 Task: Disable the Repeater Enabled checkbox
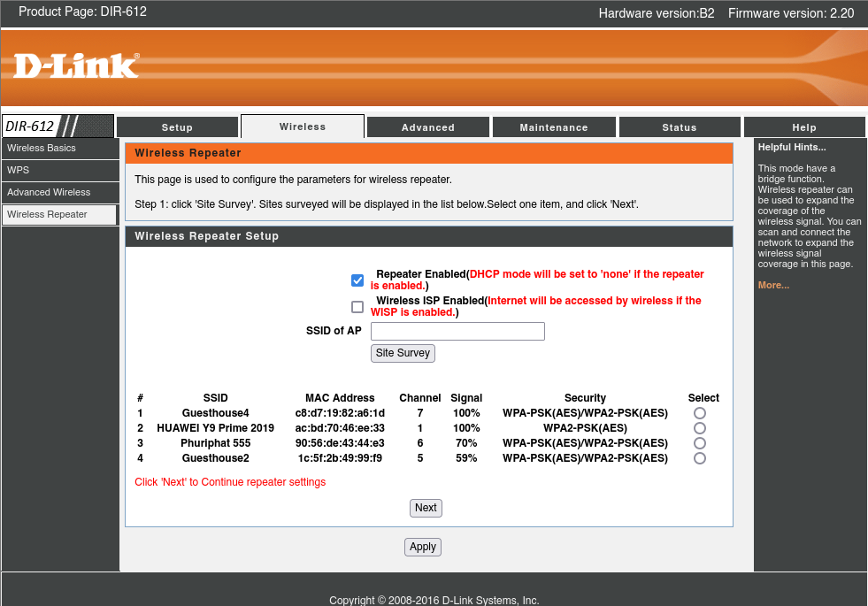click(357, 280)
